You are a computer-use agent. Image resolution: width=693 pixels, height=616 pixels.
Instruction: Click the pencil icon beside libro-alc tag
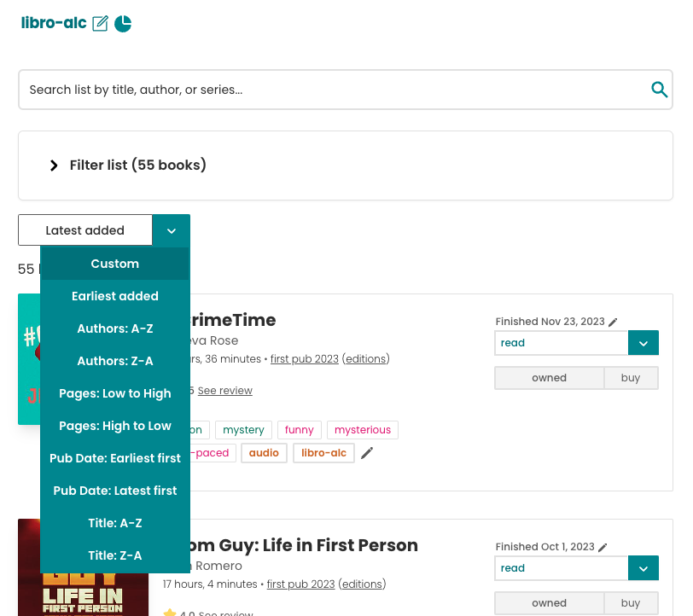pyautogui.click(x=367, y=453)
